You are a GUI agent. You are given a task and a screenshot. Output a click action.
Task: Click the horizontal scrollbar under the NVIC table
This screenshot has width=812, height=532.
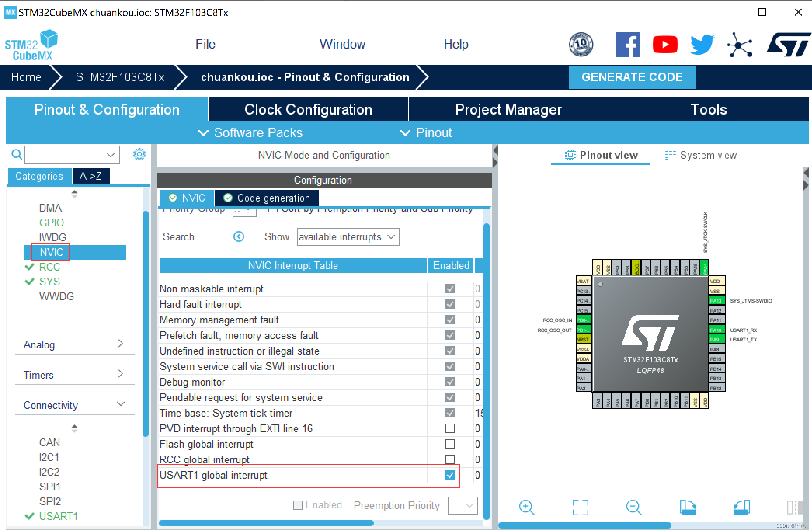(266, 523)
